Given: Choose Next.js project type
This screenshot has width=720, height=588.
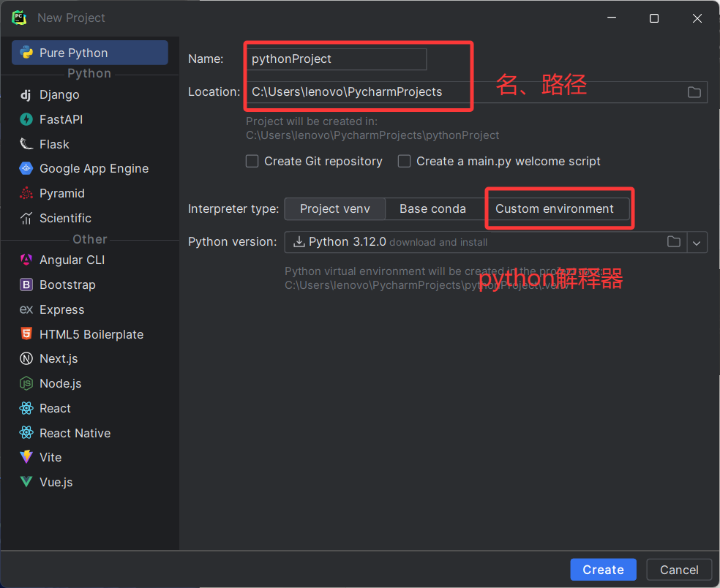Looking at the screenshot, I should [89, 358].
